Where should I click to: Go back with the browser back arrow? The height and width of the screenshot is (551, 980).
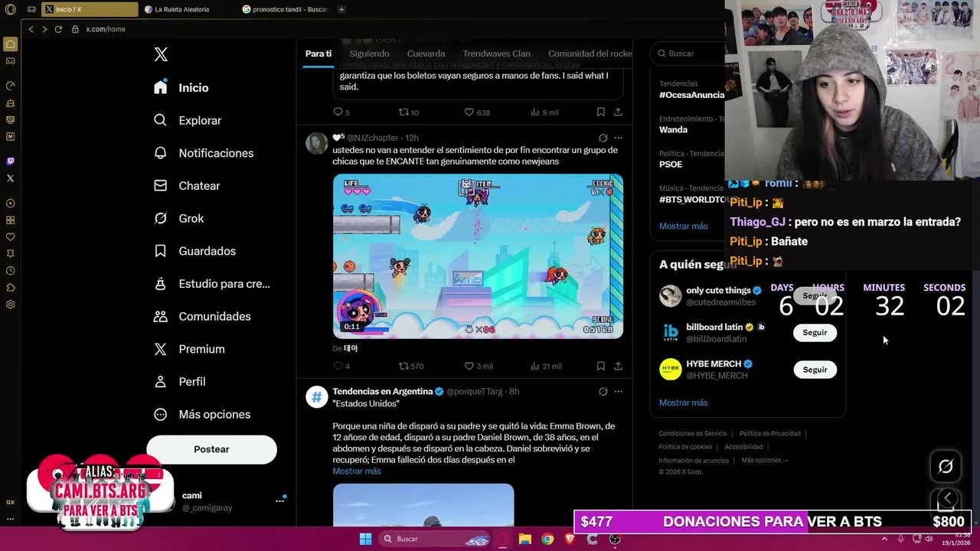31,29
